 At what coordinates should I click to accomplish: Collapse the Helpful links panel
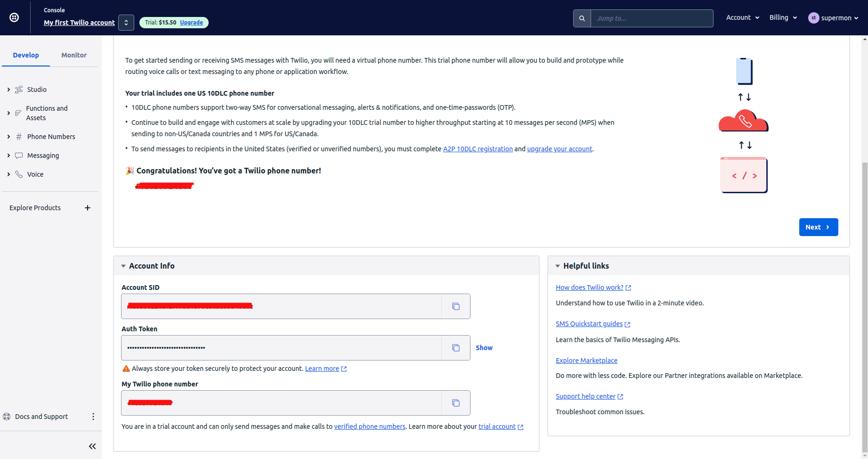558,266
